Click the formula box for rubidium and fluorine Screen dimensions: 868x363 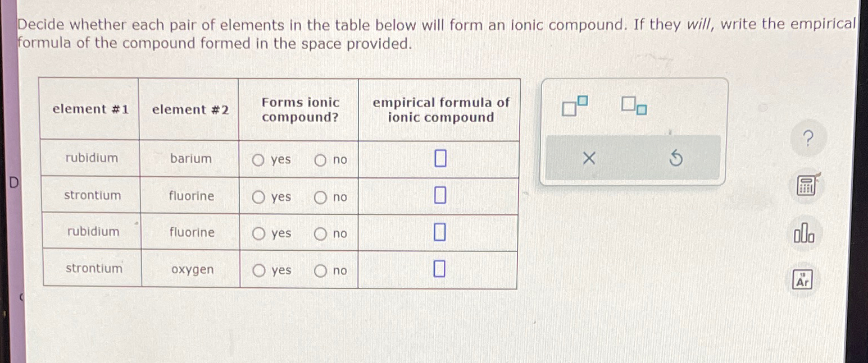(439, 232)
